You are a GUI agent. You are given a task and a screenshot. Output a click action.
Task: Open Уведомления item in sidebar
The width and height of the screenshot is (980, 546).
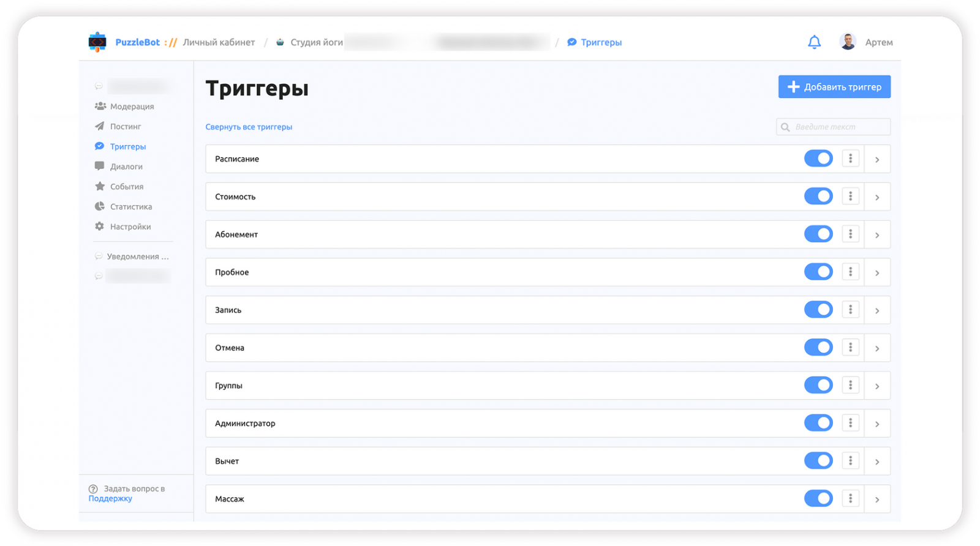point(138,256)
